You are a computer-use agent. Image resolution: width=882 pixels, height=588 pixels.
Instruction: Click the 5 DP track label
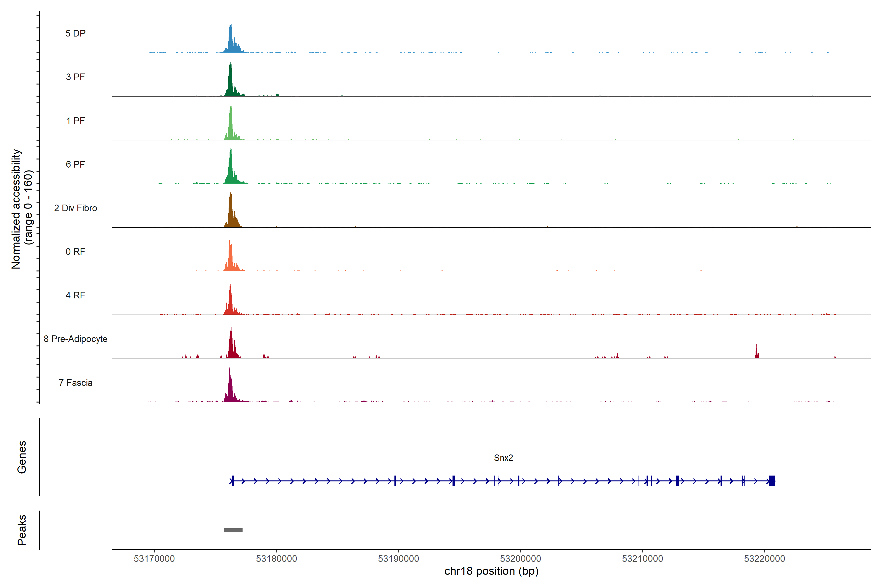click(x=75, y=33)
